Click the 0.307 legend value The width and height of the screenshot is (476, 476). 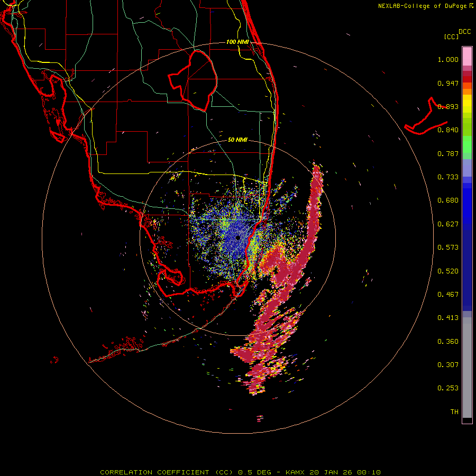pyautogui.click(x=448, y=365)
